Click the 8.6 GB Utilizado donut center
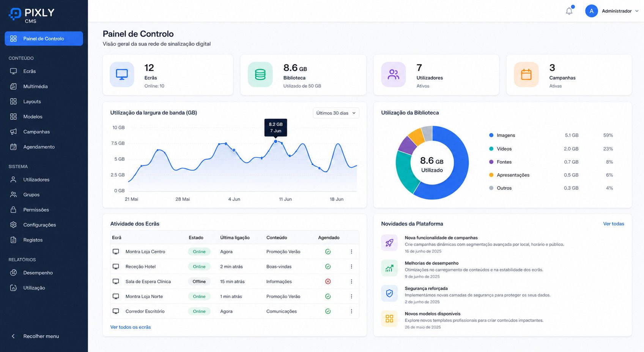The height and width of the screenshot is (352, 644). [432, 164]
